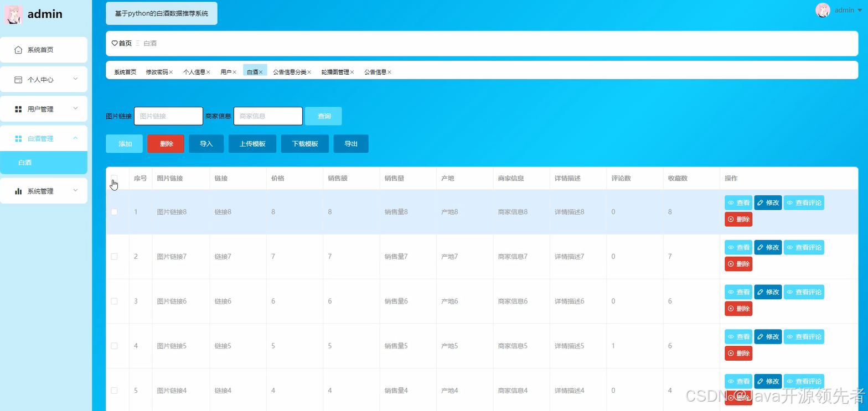This screenshot has height=411, width=868.
Task: Check the checkbox for row 2
Action: [114, 257]
